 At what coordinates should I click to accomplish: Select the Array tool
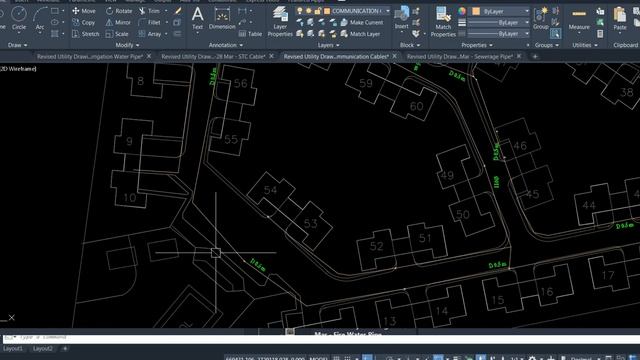[x=150, y=34]
